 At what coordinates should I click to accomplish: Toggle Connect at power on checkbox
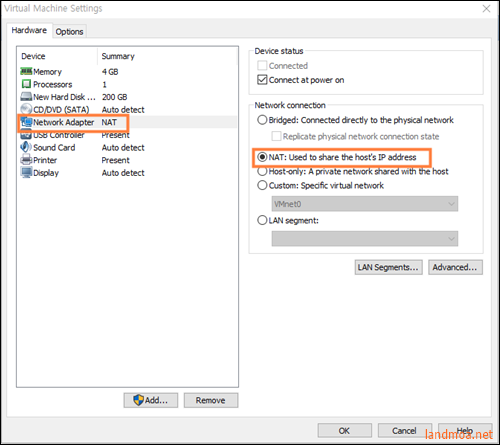(x=262, y=80)
